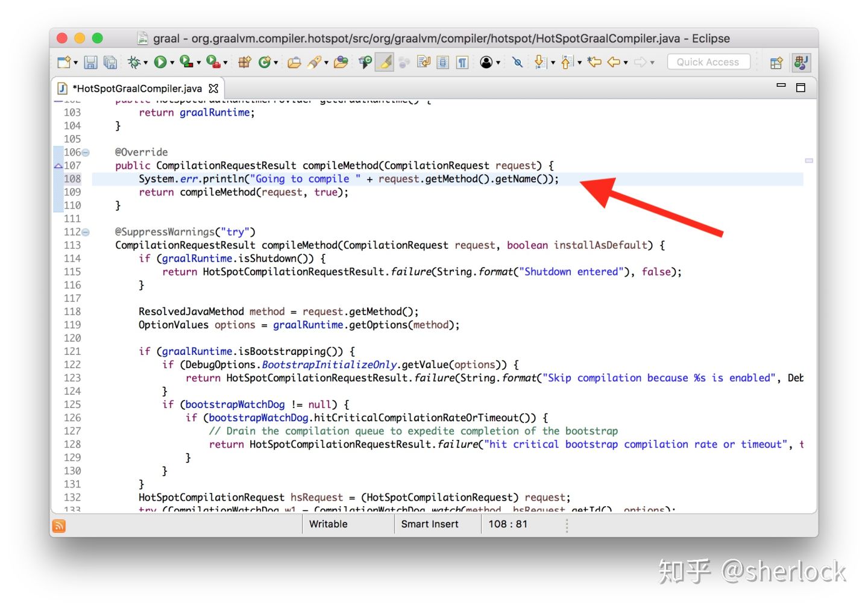868x608 pixels.
Task: Click Smart Insert in the status bar
Action: [430, 524]
